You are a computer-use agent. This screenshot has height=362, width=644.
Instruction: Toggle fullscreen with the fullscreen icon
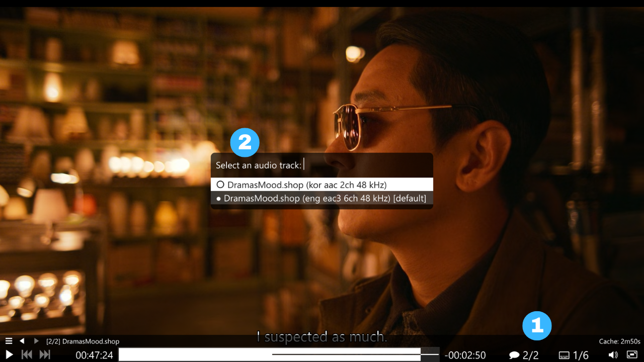tap(634, 354)
